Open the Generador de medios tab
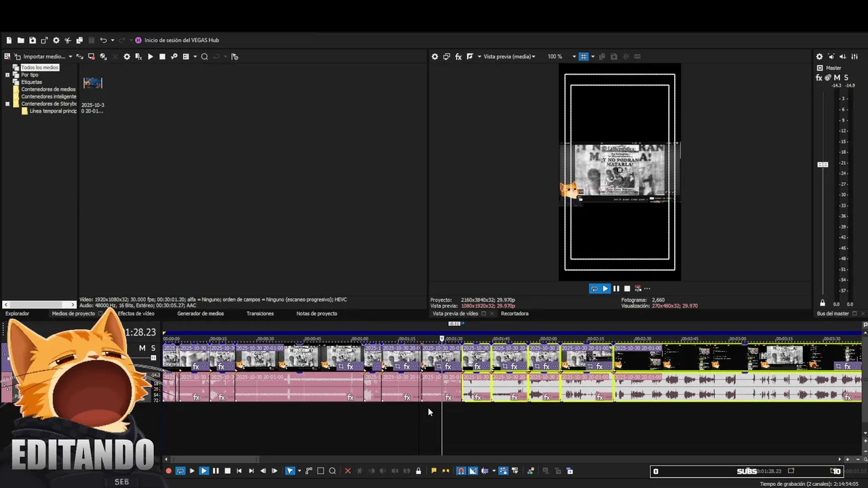868x488 pixels. click(200, 314)
